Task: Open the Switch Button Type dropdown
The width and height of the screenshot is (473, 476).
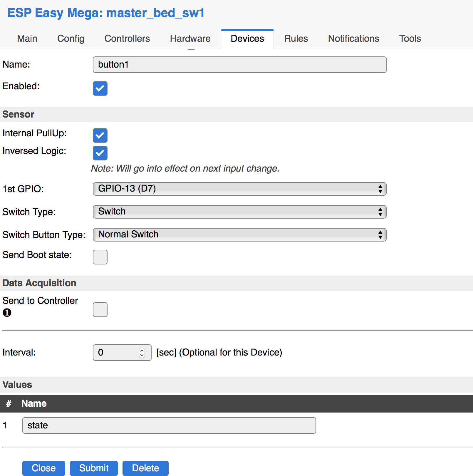Action: click(x=239, y=235)
